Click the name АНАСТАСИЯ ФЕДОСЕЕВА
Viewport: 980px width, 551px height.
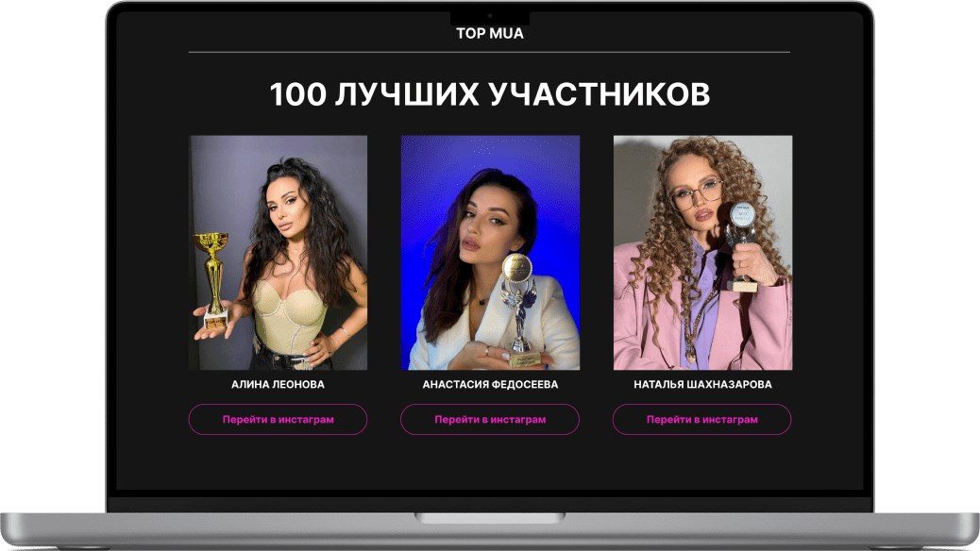point(490,384)
